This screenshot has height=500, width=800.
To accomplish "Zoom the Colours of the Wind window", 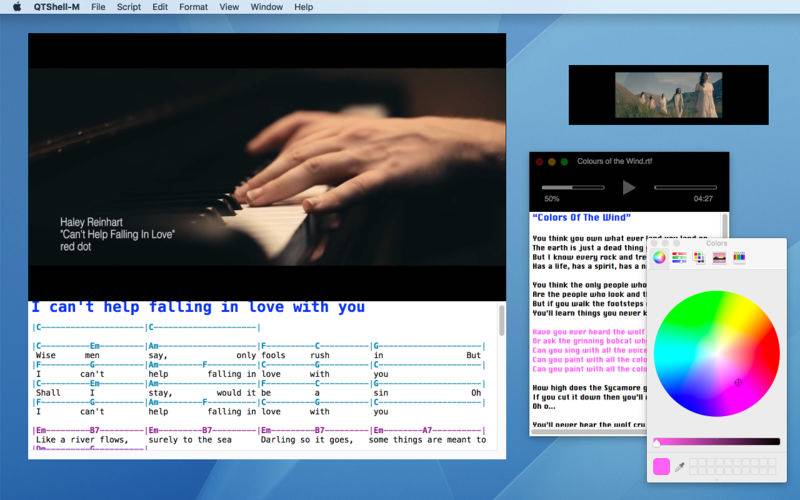I will 564,162.
